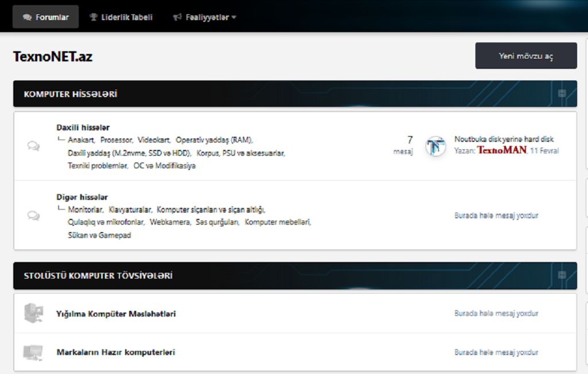Screen dimensions: 588x374
Task: Open the Webkamera subforum
Action: point(170,222)
